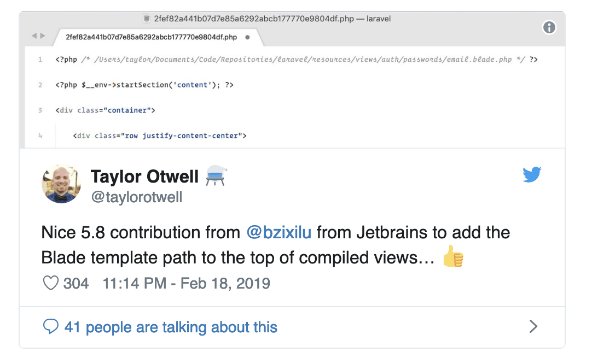Click line number 1 in gutter
The width and height of the screenshot is (592, 364).
click(x=40, y=60)
